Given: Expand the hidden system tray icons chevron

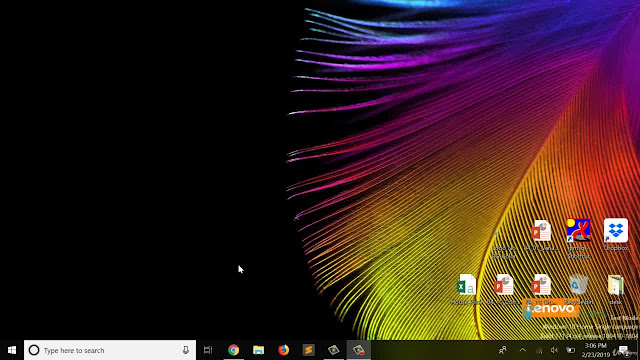Looking at the screenshot, I should coord(522,350).
